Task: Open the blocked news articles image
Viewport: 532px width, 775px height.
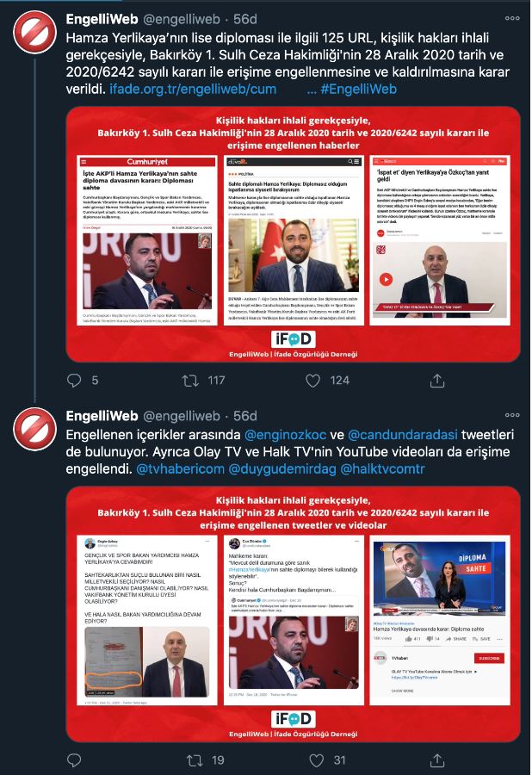Action: (x=293, y=234)
